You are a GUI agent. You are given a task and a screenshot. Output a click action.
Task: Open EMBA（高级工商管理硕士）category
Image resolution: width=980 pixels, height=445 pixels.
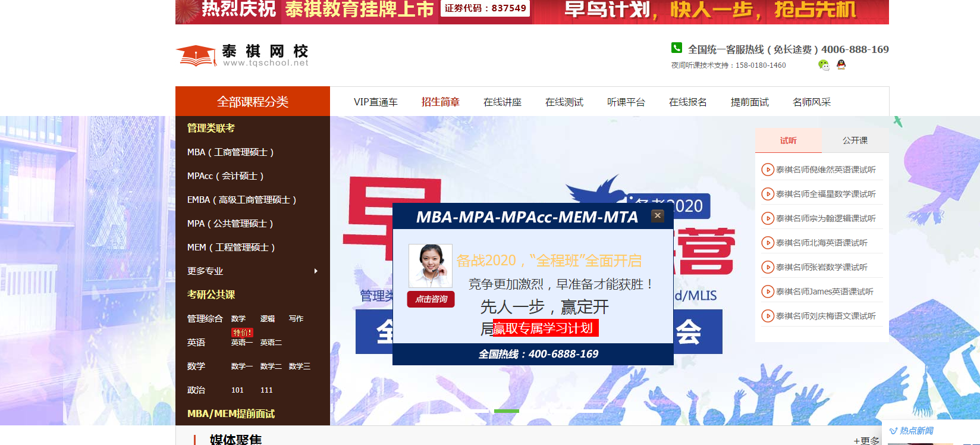242,200
